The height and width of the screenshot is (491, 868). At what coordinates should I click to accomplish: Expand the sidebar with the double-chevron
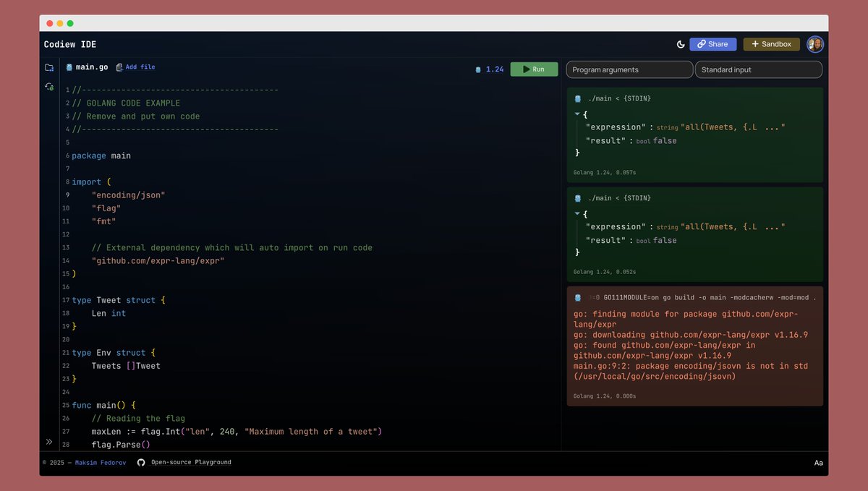[x=49, y=441]
